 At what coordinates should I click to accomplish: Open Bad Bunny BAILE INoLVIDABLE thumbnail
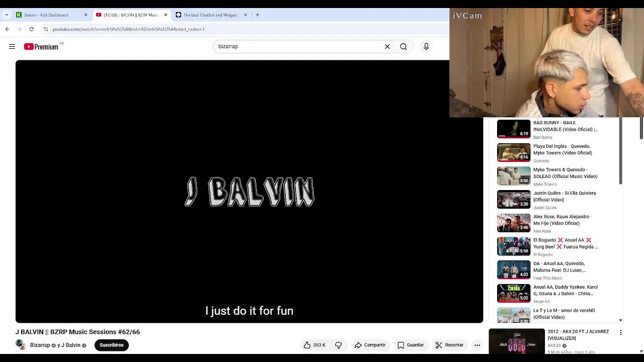pyautogui.click(x=514, y=129)
